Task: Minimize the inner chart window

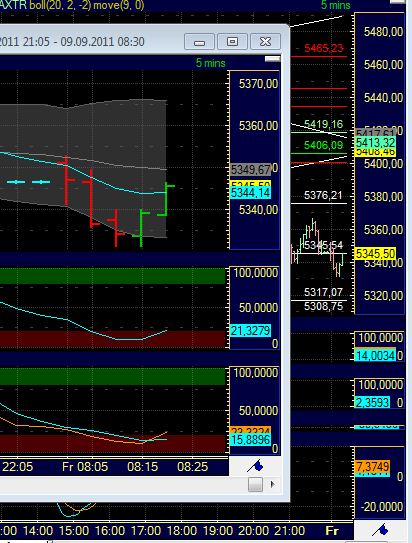Action: (199, 42)
